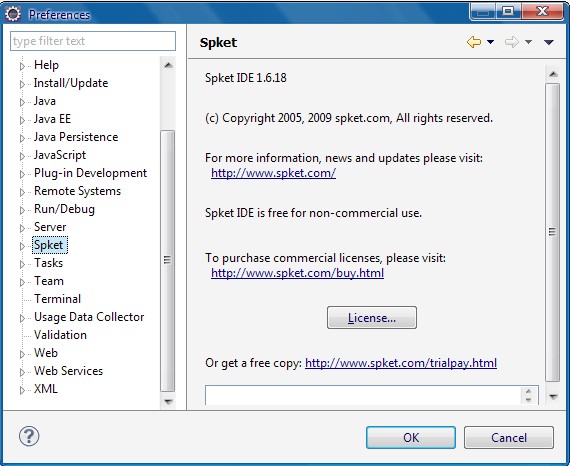
Task: Select Web Services category
Action: (x=68, y=371)
